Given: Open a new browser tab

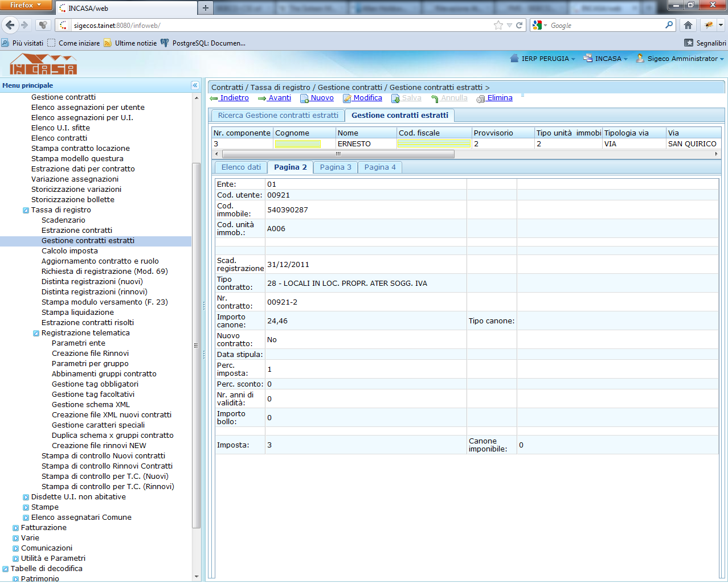Looking at the screenshot, I should point(206,7).
